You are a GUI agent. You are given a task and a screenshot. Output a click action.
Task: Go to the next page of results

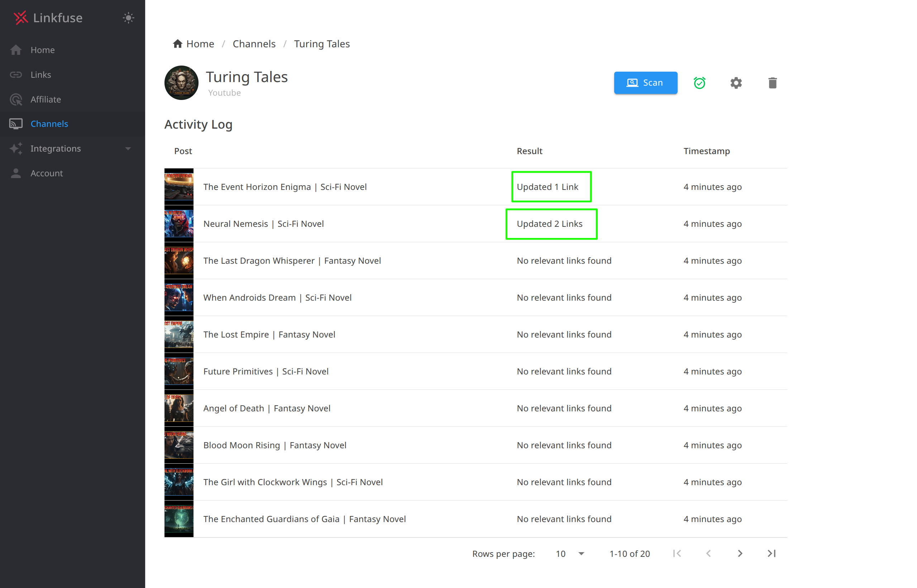pyautogui.click(x=740, y=553)
